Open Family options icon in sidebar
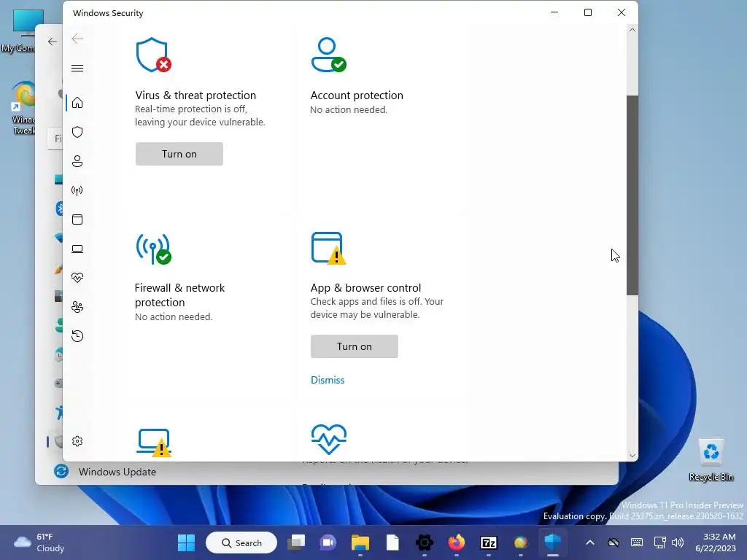 pyautogui.click(x=77, y=307)
